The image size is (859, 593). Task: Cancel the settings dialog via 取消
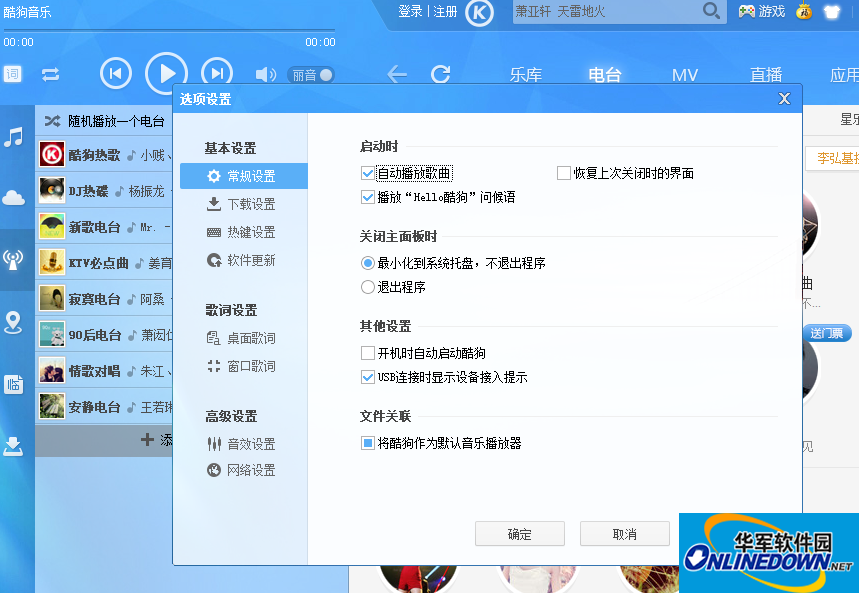point(624,533)
